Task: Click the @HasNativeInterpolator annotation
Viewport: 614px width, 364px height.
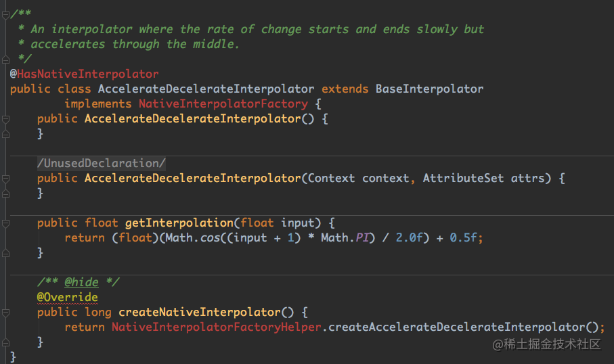Action: click(84, 74)
